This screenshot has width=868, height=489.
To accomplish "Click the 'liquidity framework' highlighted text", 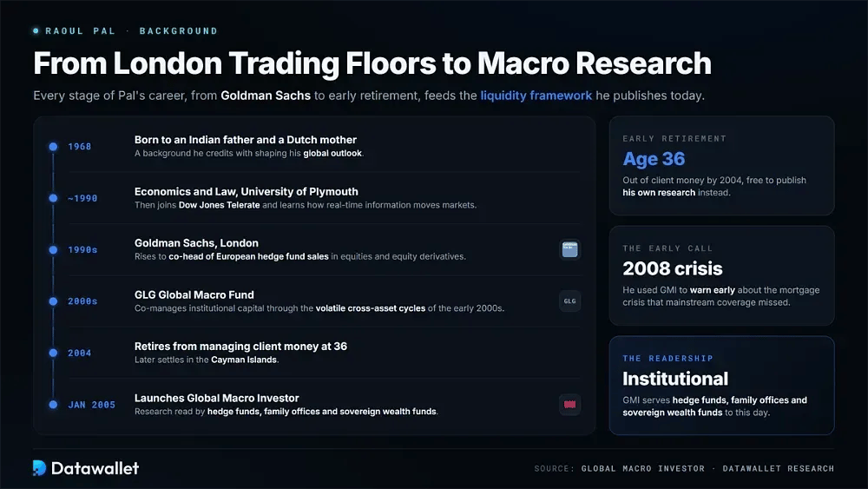I will click(536, 96).
